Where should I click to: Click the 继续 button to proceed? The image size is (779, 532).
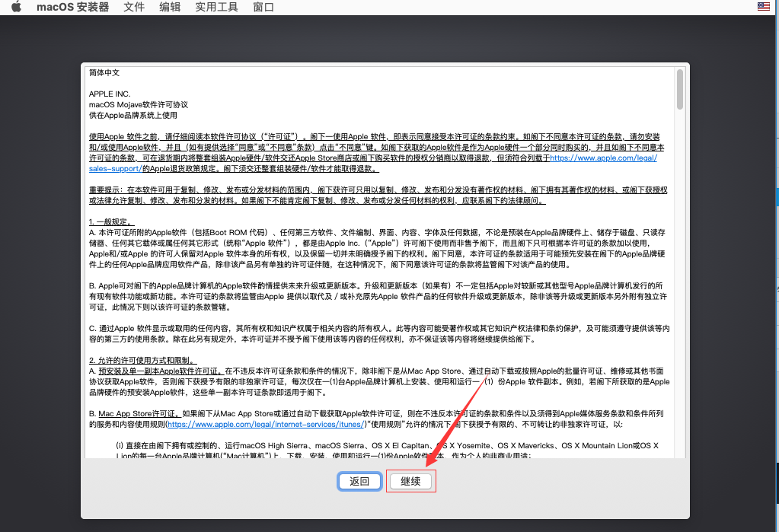[410, 481]
